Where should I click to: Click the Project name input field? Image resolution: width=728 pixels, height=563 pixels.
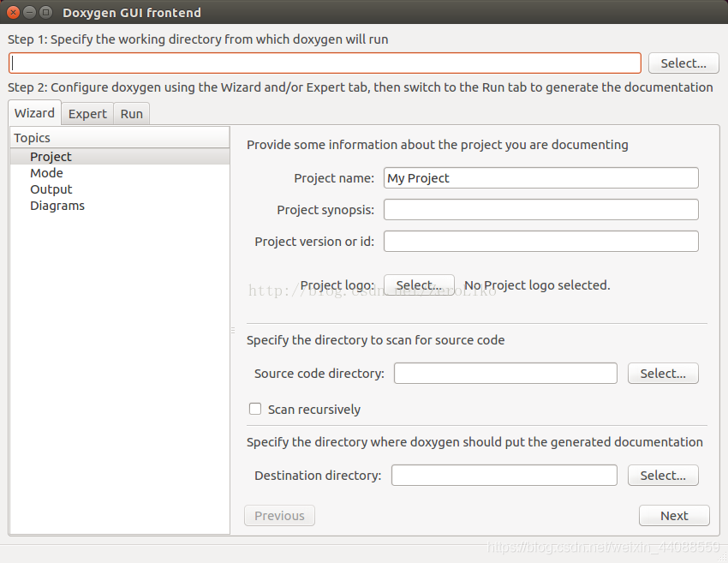pyautogui.click(x=540, y=177)
